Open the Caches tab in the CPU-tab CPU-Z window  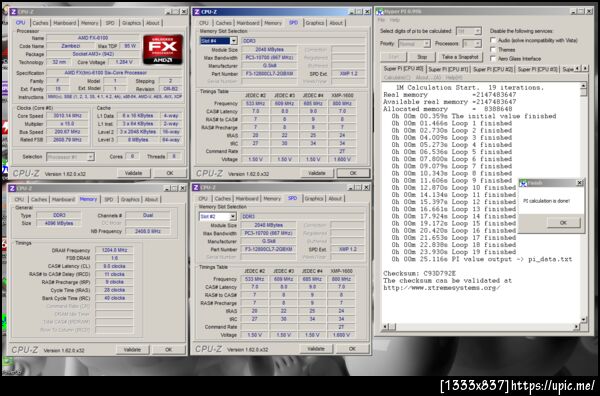pyautogui.click(x=40, y=23)
